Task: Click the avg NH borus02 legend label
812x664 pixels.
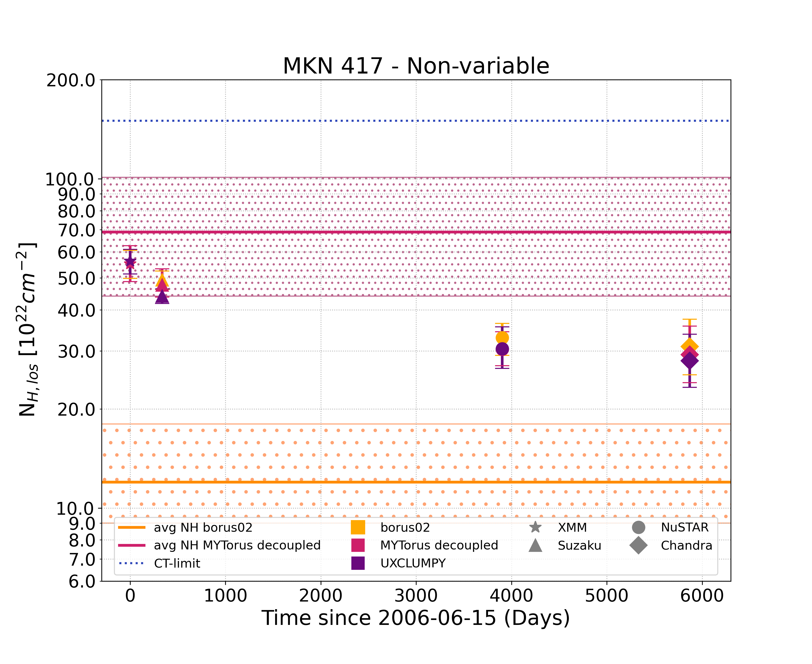Action: 203,528
